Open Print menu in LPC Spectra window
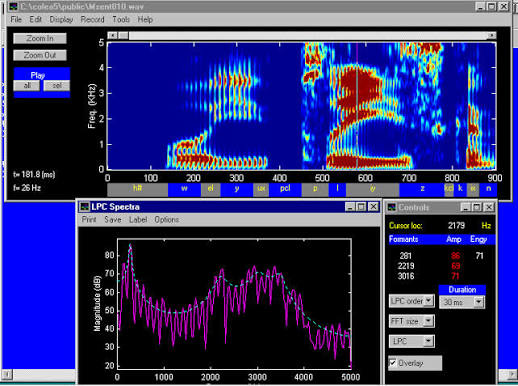Screen dimensions: 518x386 pyautogui.click(x=89, y=220)
